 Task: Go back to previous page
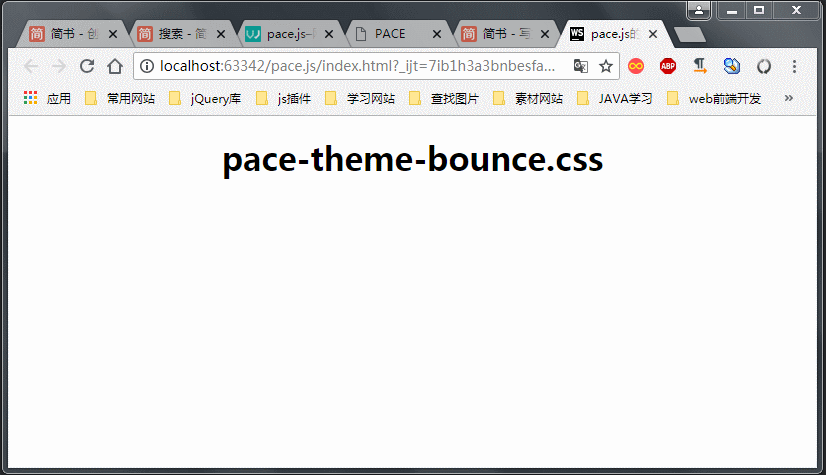click(31, 66)
